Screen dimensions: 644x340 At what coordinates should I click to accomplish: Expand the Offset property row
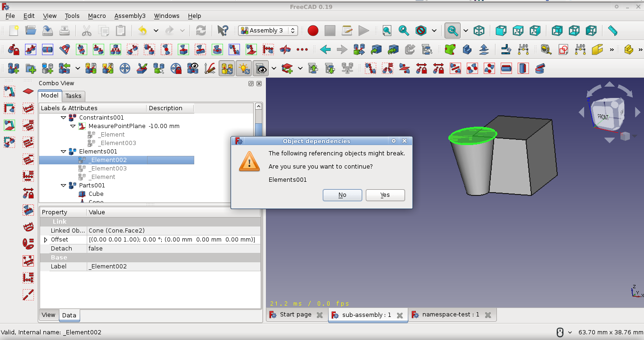coord(45,239)
